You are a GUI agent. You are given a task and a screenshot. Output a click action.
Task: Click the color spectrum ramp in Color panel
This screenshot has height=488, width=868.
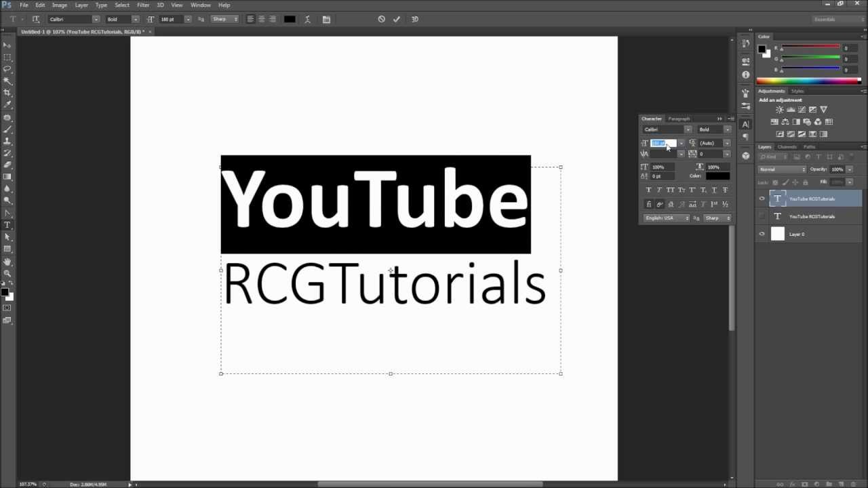pyautogui.click(x=808, y=81)
